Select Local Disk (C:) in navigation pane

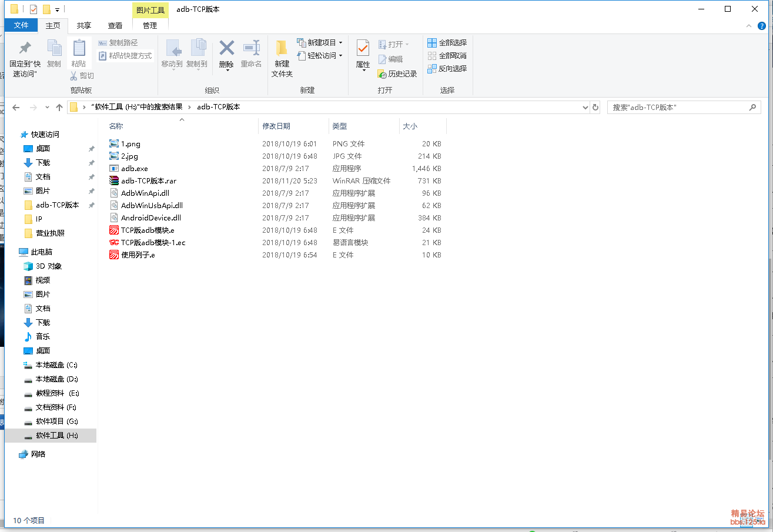(56, 365)
